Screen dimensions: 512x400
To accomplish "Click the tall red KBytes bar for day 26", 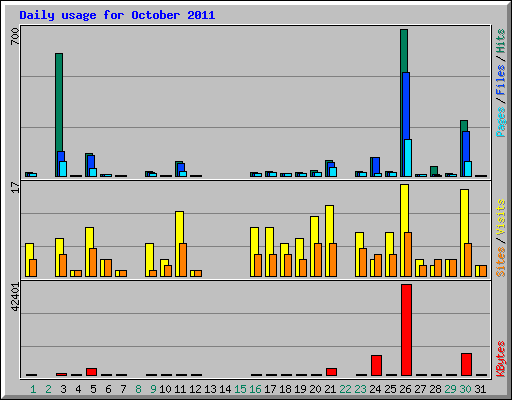I will tap(406, 330).
